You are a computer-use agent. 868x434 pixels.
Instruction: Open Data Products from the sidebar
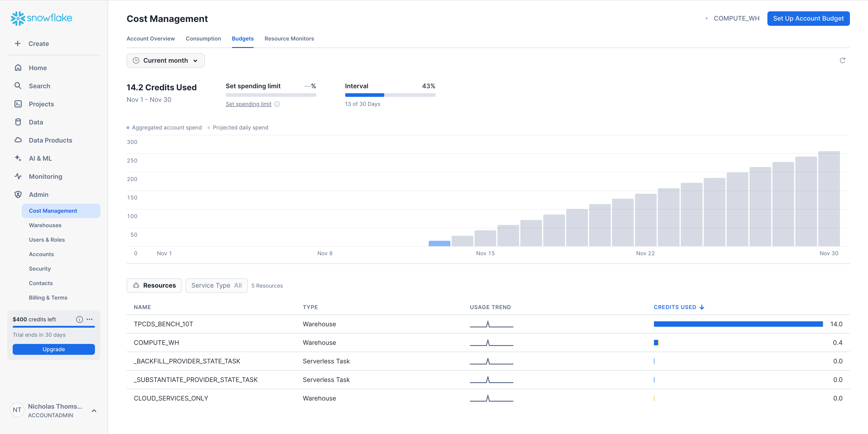(x=50, y=140)
